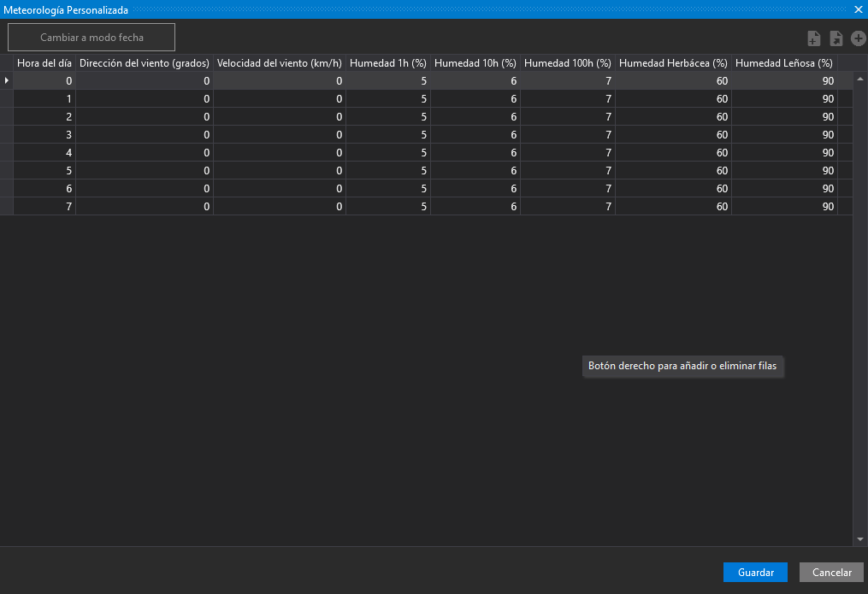
Task: Click the new file icon with plus
Action: 814,38
